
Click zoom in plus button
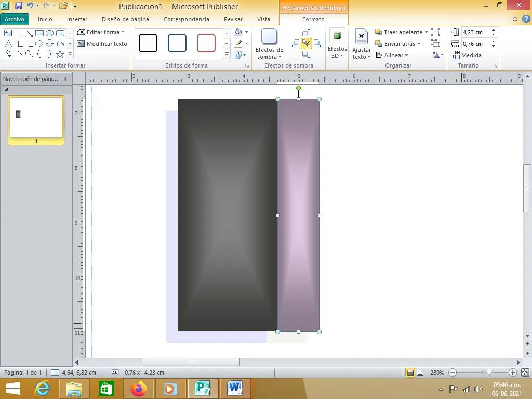tap(513, 373)
